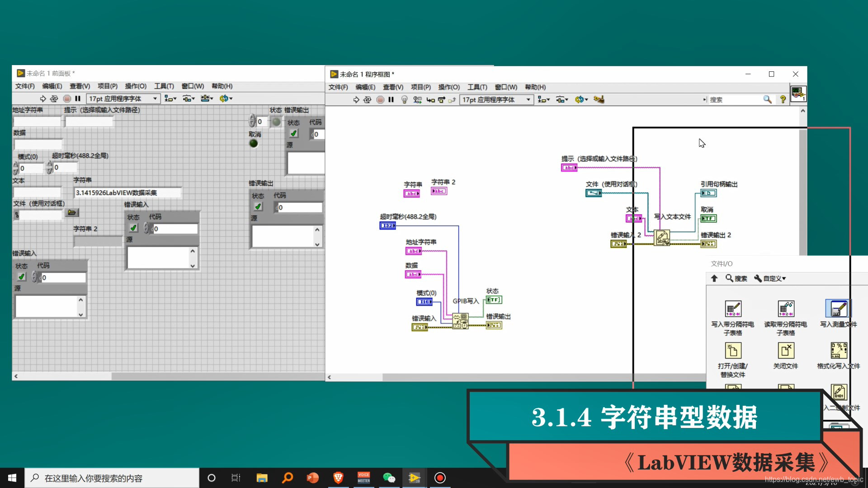The width and height of the screenshot is (868, 488).
Task: Toggle status checkbox in bottom-left error in cluster
Action: [21, 277]
